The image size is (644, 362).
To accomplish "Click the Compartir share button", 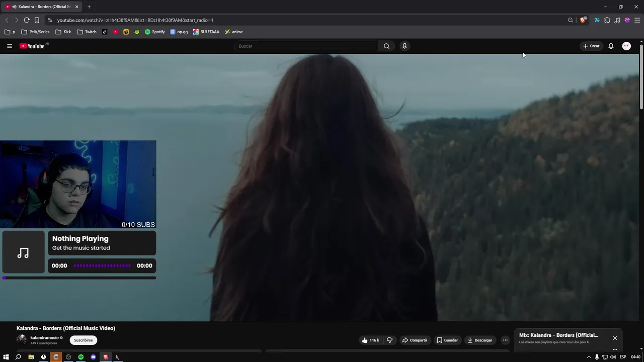I will click(x=415, y=340).
